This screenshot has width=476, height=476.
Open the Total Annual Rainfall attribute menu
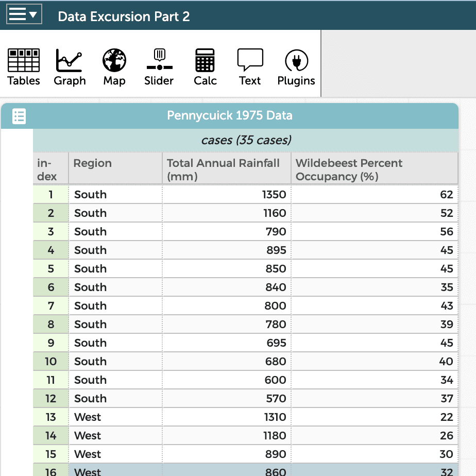226,168
